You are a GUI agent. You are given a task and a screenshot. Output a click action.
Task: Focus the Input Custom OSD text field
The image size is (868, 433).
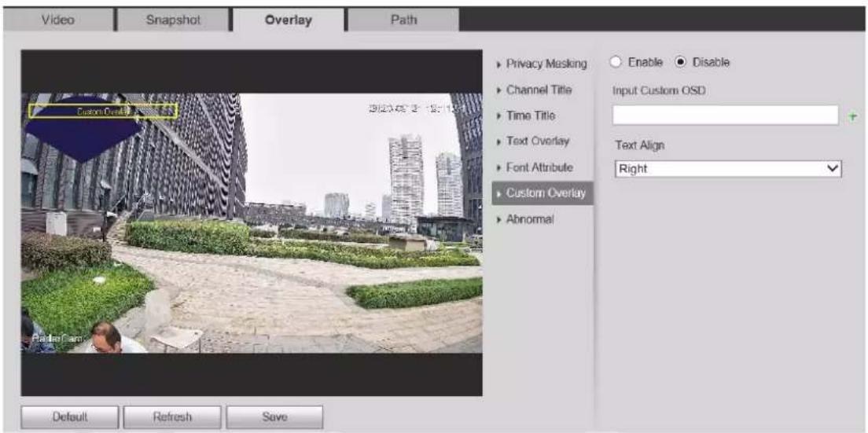coord(726,115)
